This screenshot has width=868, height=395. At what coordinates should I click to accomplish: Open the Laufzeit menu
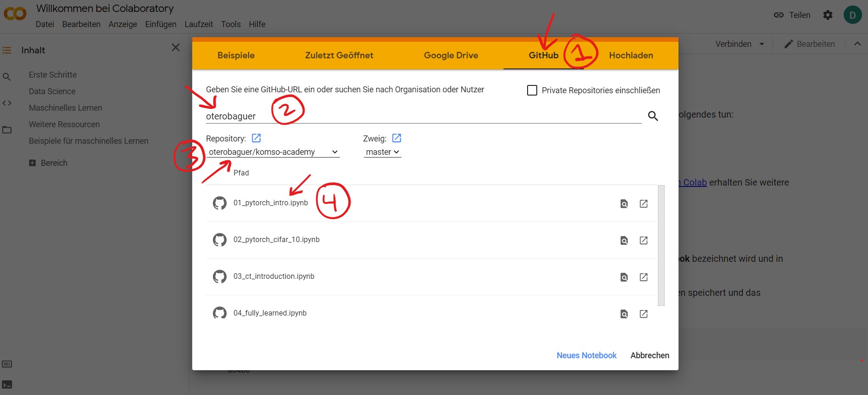199,24
